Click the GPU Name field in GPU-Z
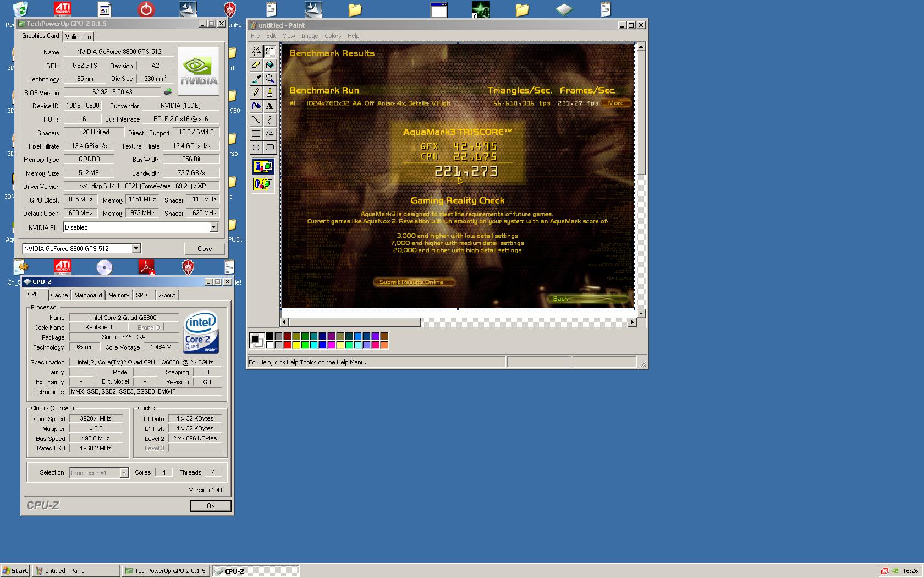The height and width of the screenshot is (578, 924). coord(119,52)
